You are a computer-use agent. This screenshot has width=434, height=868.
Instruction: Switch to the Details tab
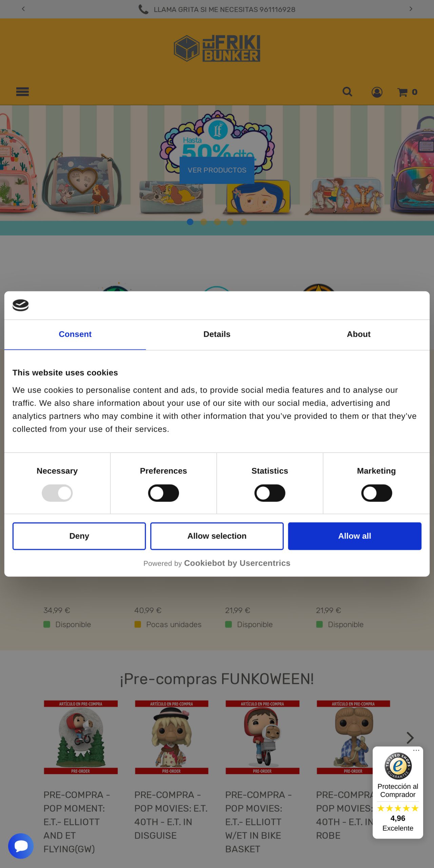point(217,334)
